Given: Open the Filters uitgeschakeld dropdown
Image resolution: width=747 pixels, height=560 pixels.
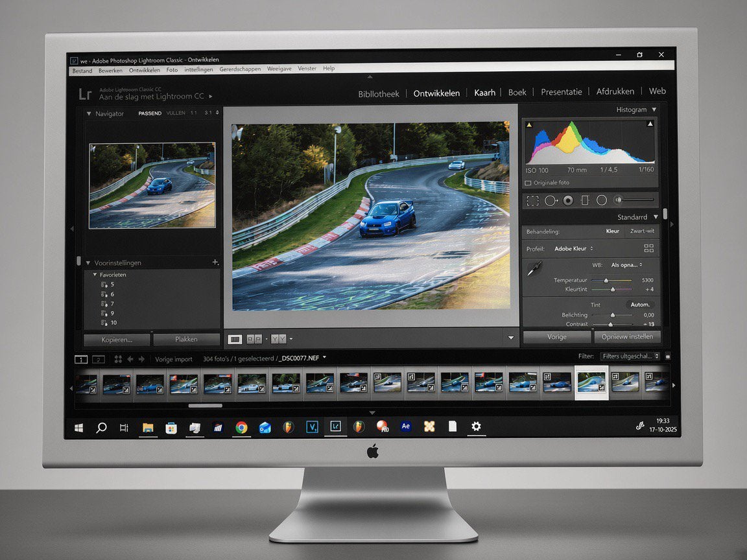Looking at the screenshot, I should pos(630,356).
